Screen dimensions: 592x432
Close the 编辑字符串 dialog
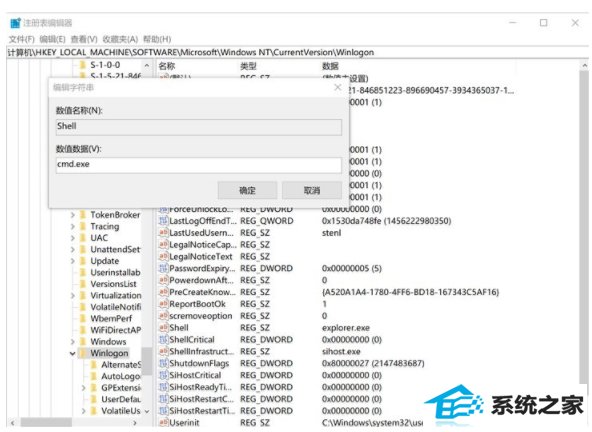338,88
